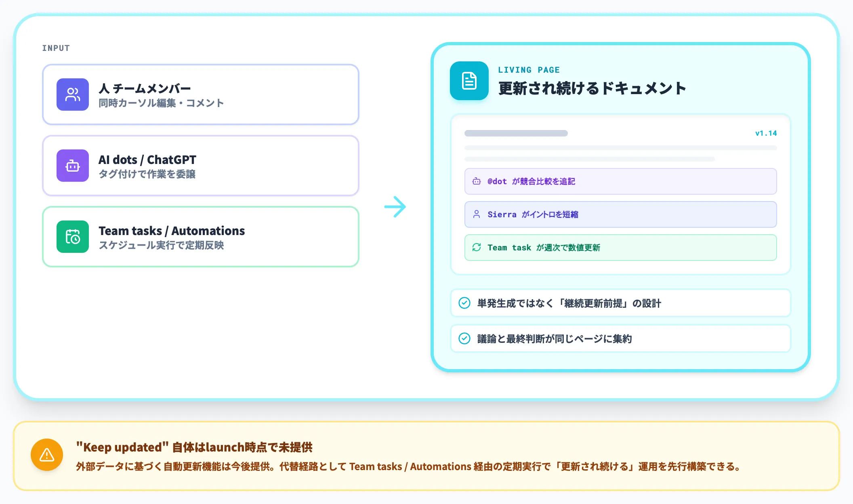Select the Team tasks / Automations card
Image resolution: width=853 pixels, height=504 pixels.
201,237
